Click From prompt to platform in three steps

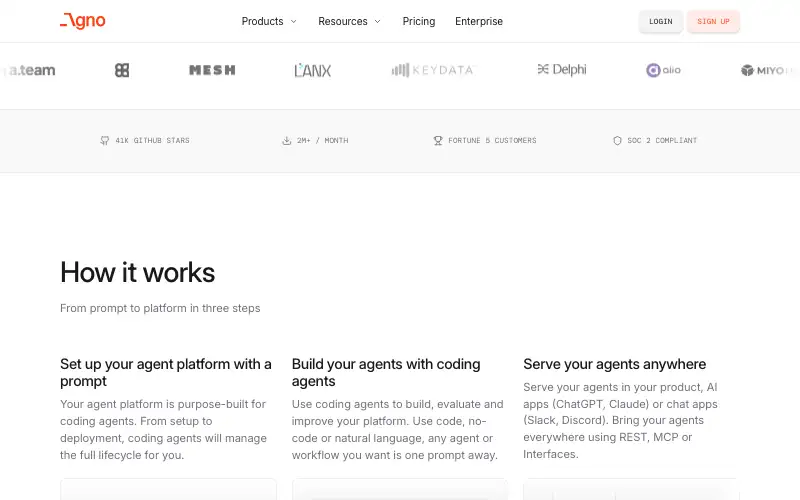pyautogui.click(x=160, y=308)
